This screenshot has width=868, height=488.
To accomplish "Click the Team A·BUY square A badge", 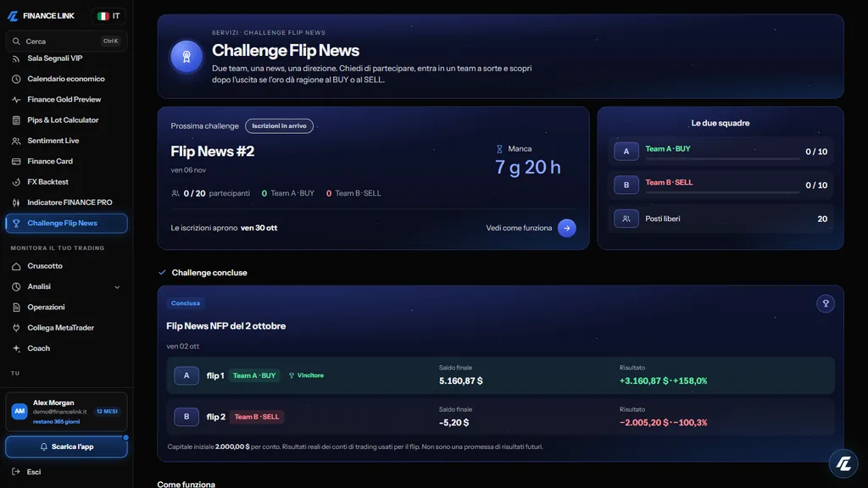I will pos(626,152).
